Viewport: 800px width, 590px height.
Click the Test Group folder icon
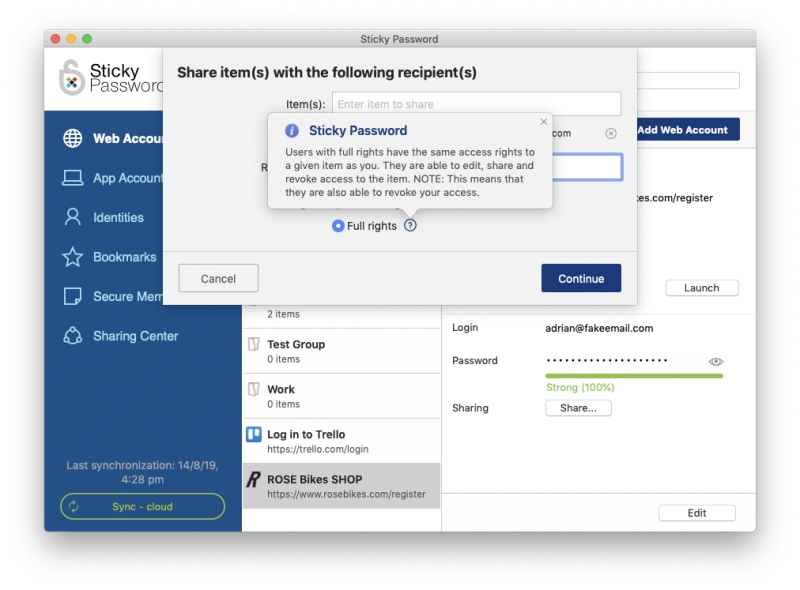click(254, 344)
